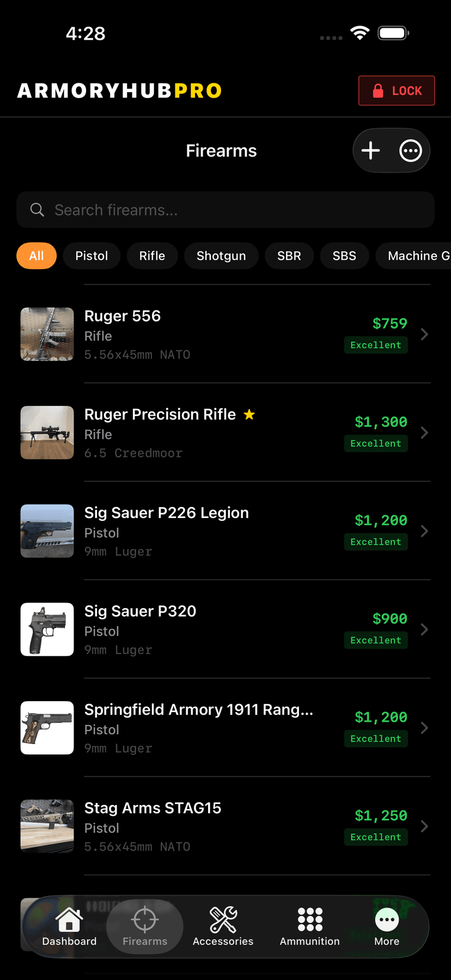Tap the Springfield Armory 1911 thumbnail
This screenshot has height=980, width=451.
(47, 728)
